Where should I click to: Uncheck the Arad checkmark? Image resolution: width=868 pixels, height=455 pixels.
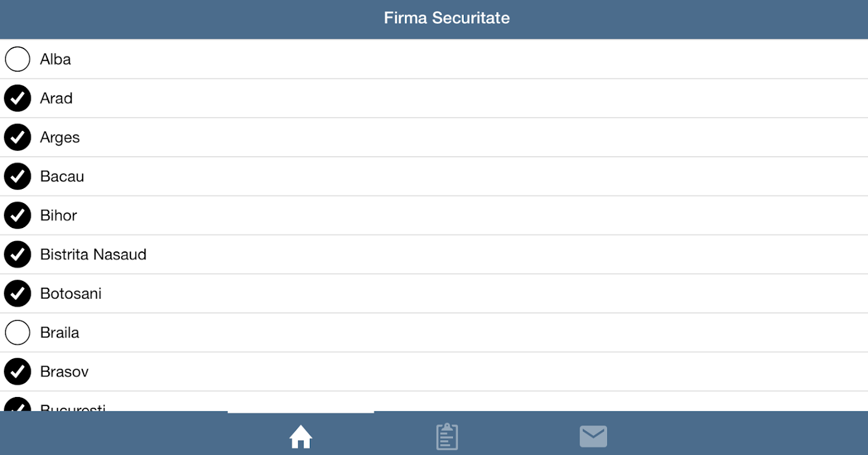18,98
